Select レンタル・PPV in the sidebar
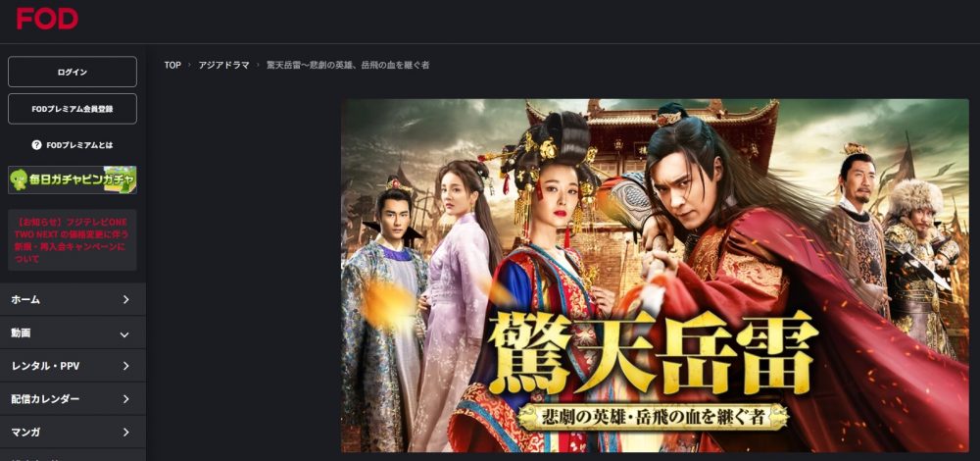Screen dimensions: 980x461 coord(73,366)
